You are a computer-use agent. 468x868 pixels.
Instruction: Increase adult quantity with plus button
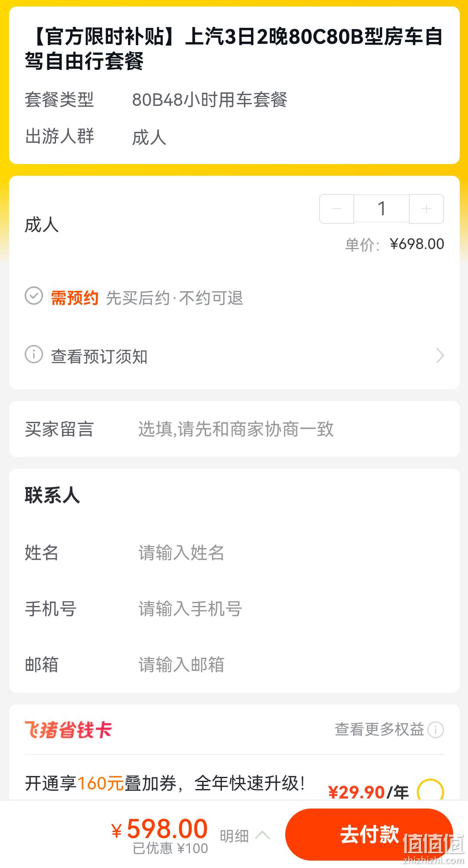click(426, 209)
